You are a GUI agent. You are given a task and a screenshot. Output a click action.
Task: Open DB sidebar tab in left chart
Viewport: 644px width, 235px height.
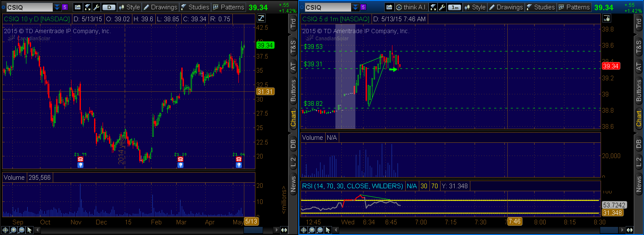click(x=293, y=143)
